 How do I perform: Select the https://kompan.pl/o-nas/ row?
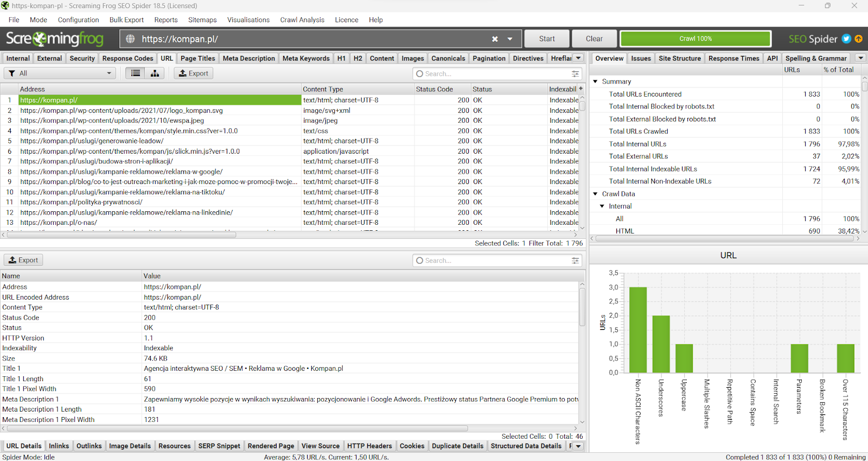(290, 223)
